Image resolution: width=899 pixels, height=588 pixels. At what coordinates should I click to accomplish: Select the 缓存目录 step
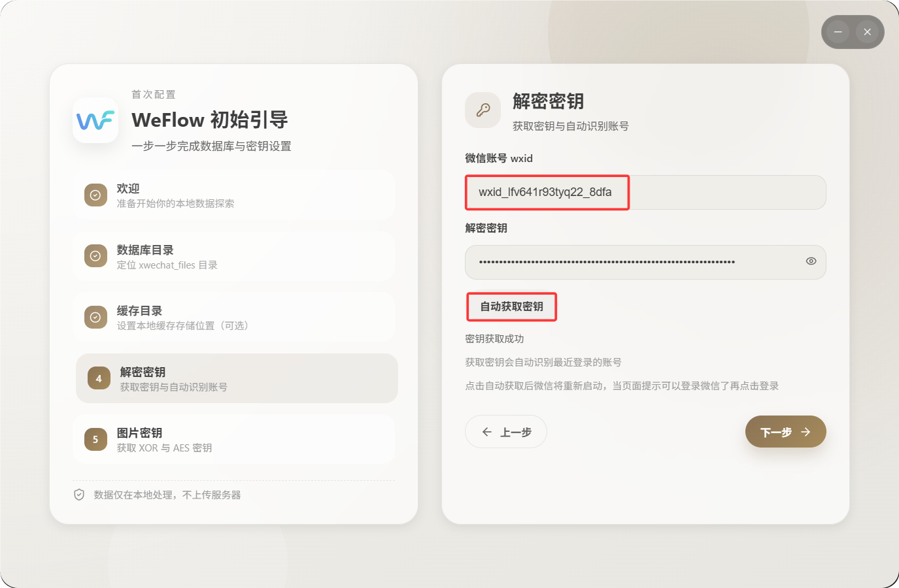pyautogui.click(x=234, y=318)
